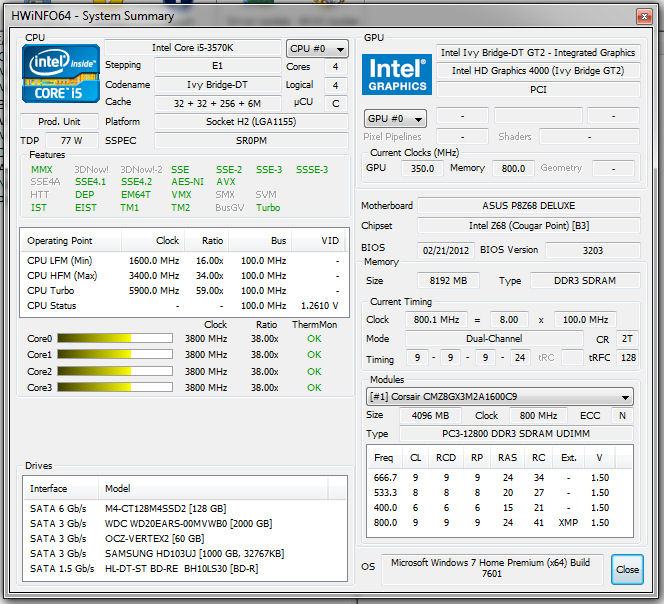Click the SR0PM SSPEC field
Viewport: 664px width, 604px height.
[251, 141]
